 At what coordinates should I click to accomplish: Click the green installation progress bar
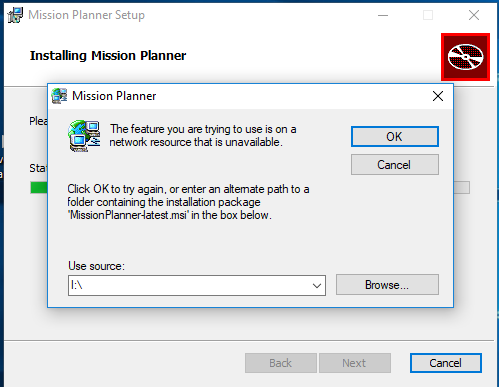point(39,187)
